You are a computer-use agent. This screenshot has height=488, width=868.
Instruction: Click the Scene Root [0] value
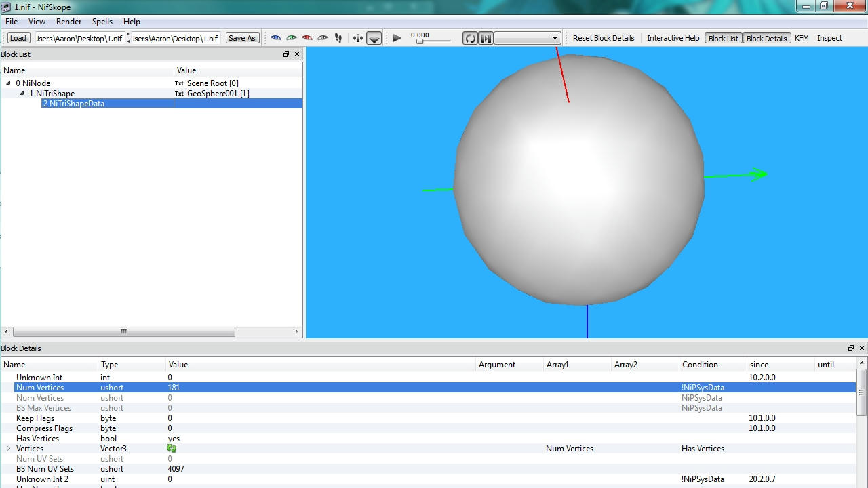[x=213, y=83]
